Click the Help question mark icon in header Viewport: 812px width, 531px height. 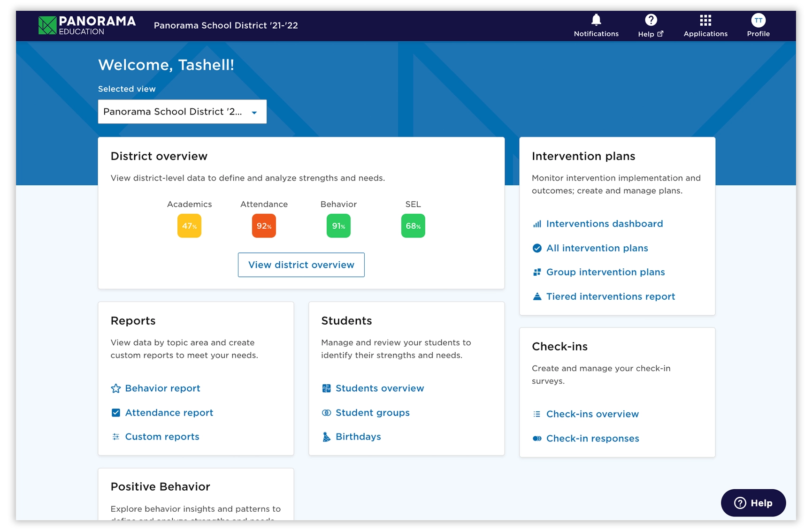651,20
